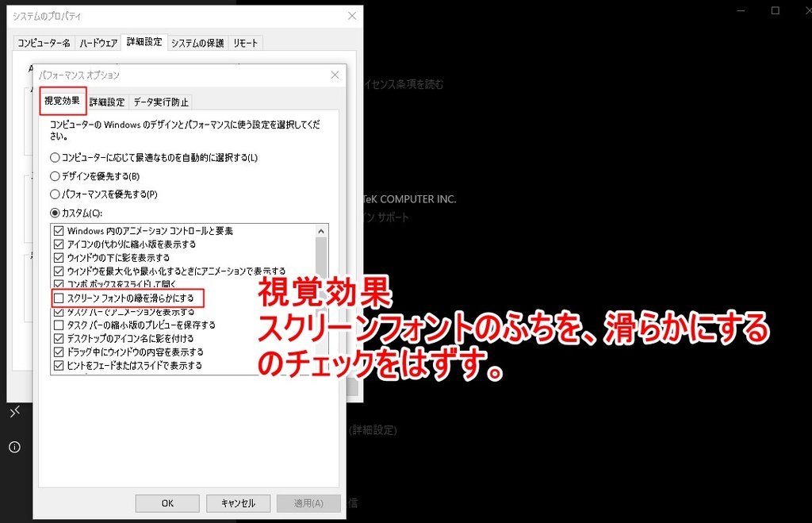812x523 pixels.
Task: Open the ライセンス条項を読む link
Action: (403, 84)
